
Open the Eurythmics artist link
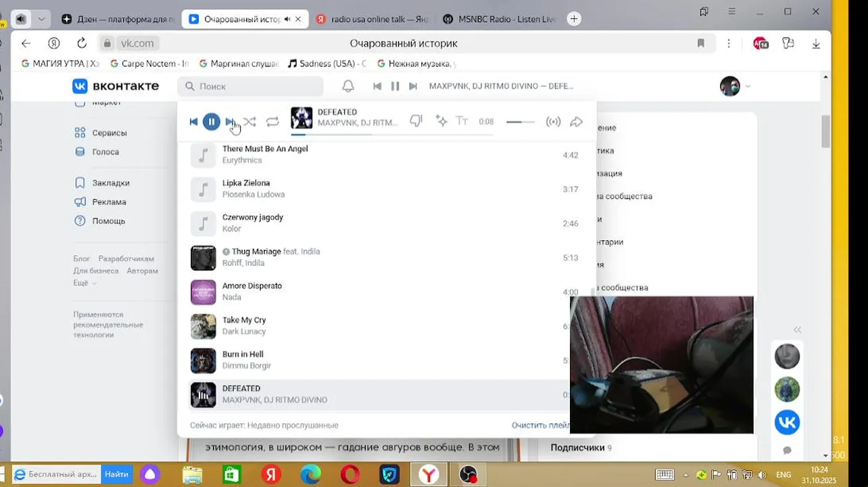pyautogui.click(x=242, y=160)
